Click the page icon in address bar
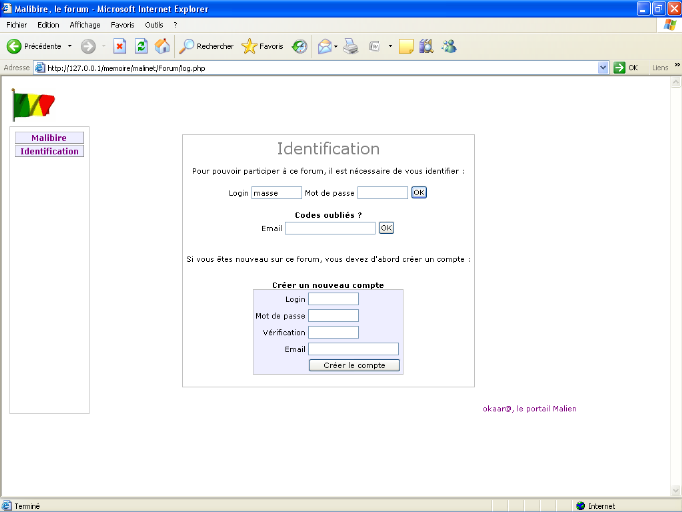This screenshot has height=512, width=682. pos(40,68)
